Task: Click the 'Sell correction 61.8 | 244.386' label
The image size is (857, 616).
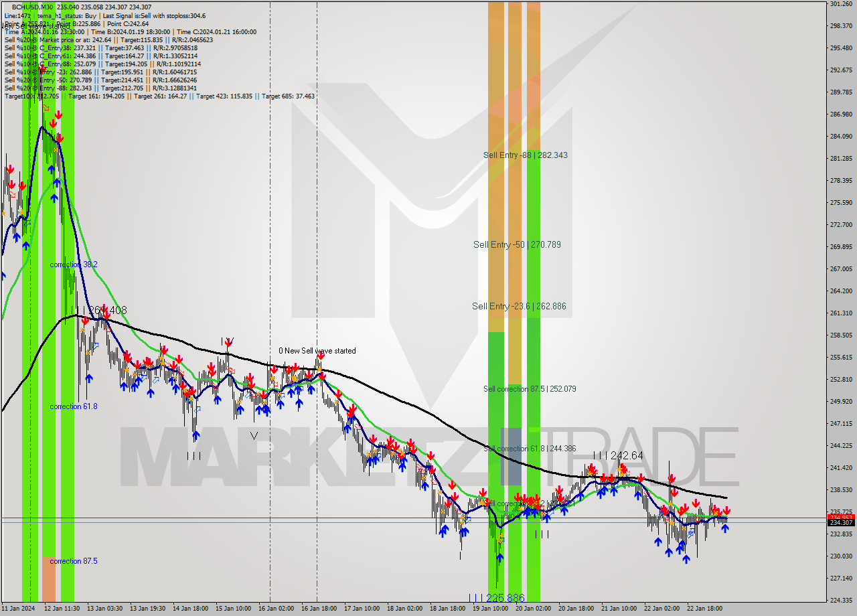Action: click(530, 449)
